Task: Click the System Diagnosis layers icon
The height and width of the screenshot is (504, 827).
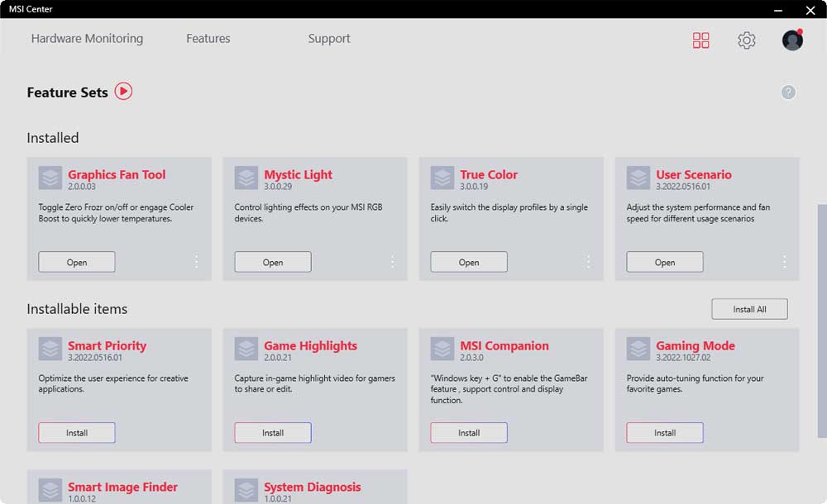Action: 246,490
